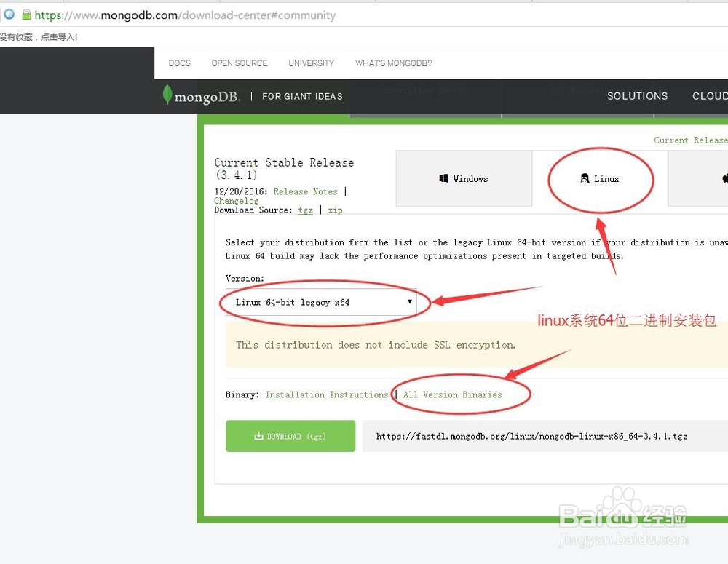This screenshot has width=728, height=564.
Task: Download source via tgz link
Action: pos(305,210)
